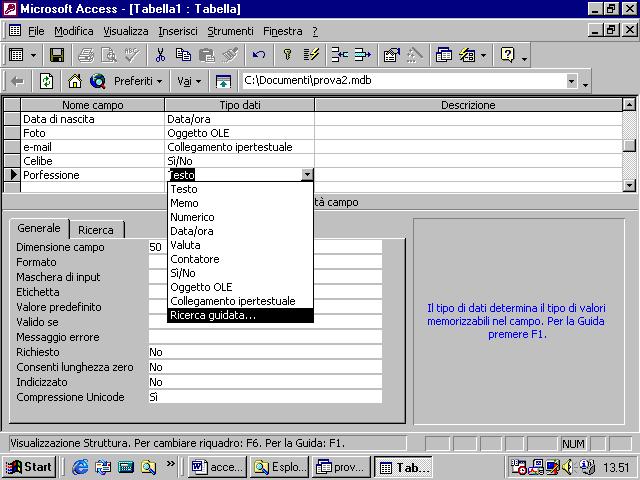Click the Paste clipboard icon
This screenshot has width=640, height=480.
click(x=207, y=55)
